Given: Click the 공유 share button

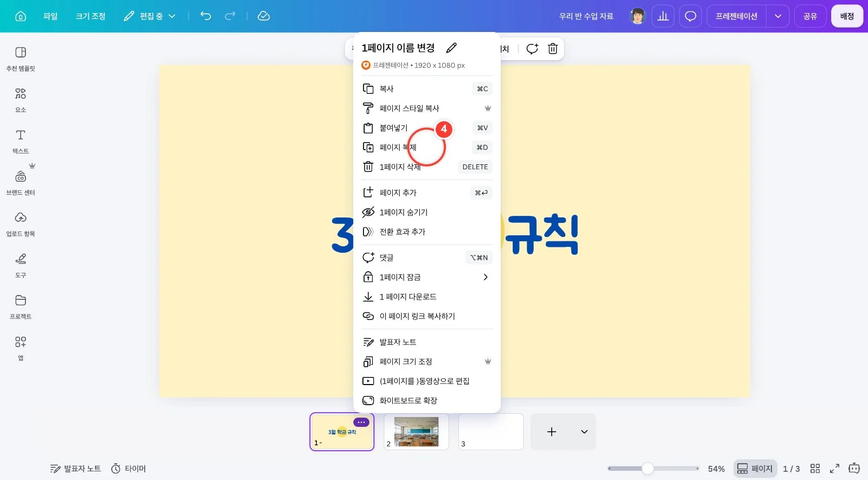Looking at the screenshot, I should pos(810,16).
